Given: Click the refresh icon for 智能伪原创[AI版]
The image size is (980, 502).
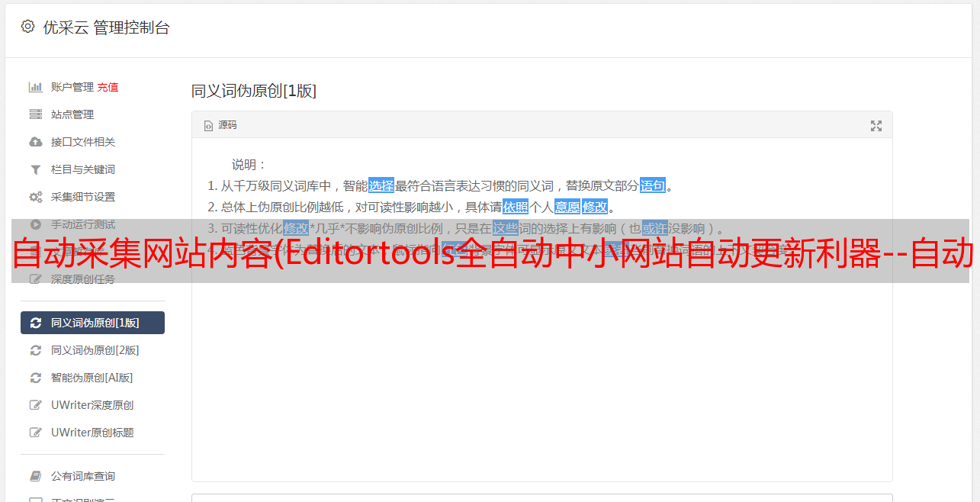Looking at the screenshot, I should [35, 378].
